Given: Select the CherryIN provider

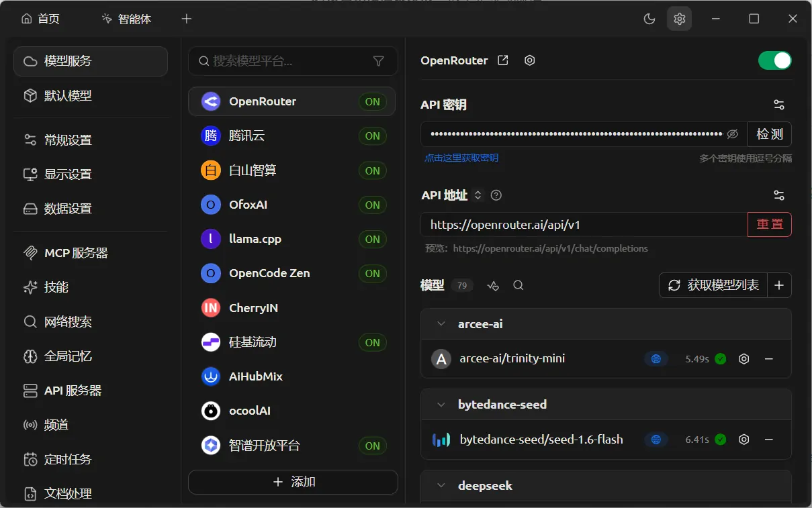Looking at the screenshot, I should tap(292, 308).
